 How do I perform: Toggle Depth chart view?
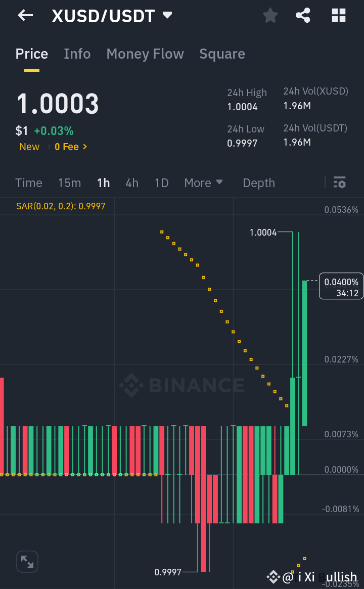pyautogui.click(x=258, y=183)
